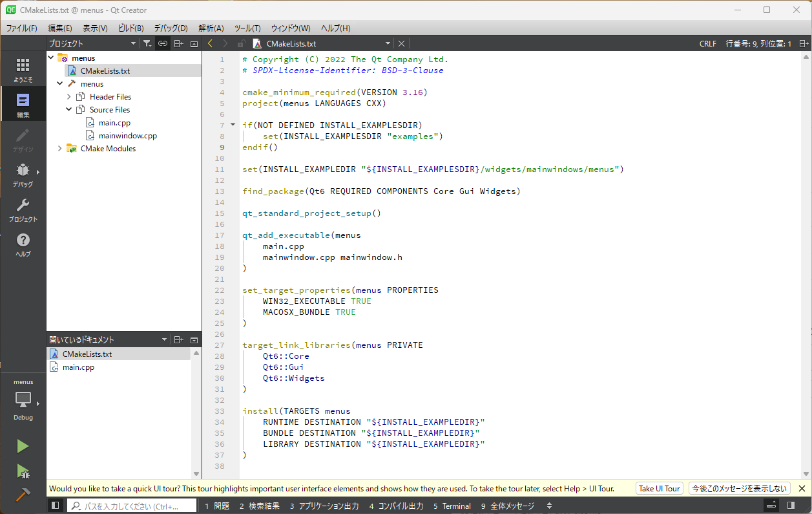The image size is (812, 514).
Task: Collapse the if(NOT DEFINED) code fold marker
Action: [x=233, y=124]
